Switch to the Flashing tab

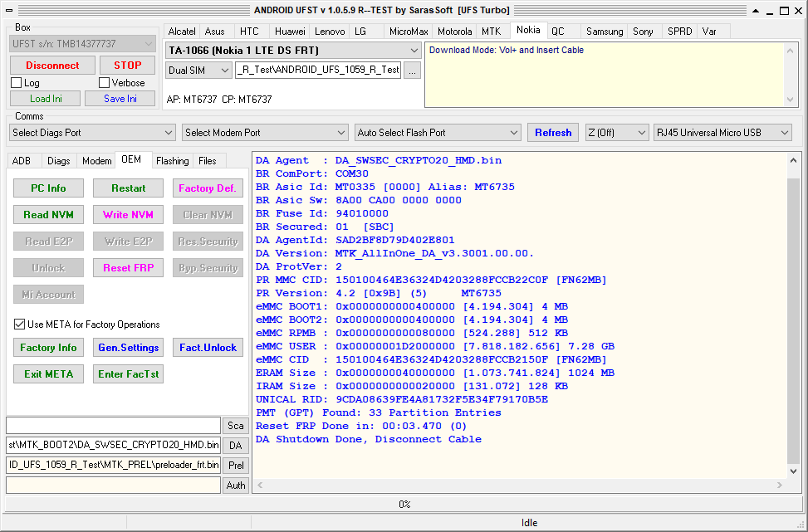172,161
